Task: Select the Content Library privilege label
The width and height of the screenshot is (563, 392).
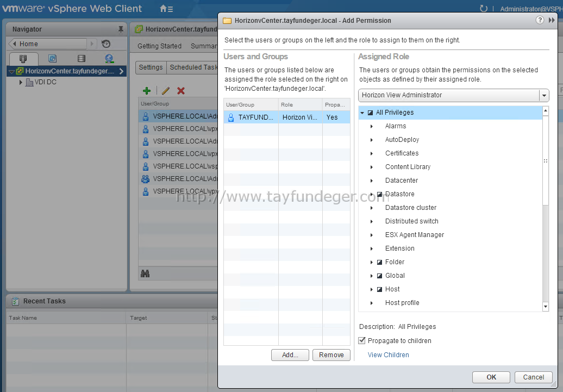Action: pos(408,167)
